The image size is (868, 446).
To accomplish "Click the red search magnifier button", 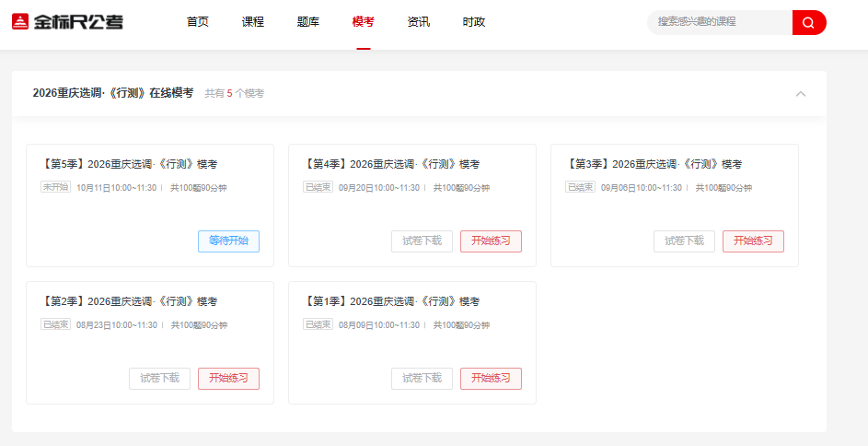I will coord(808,23).
